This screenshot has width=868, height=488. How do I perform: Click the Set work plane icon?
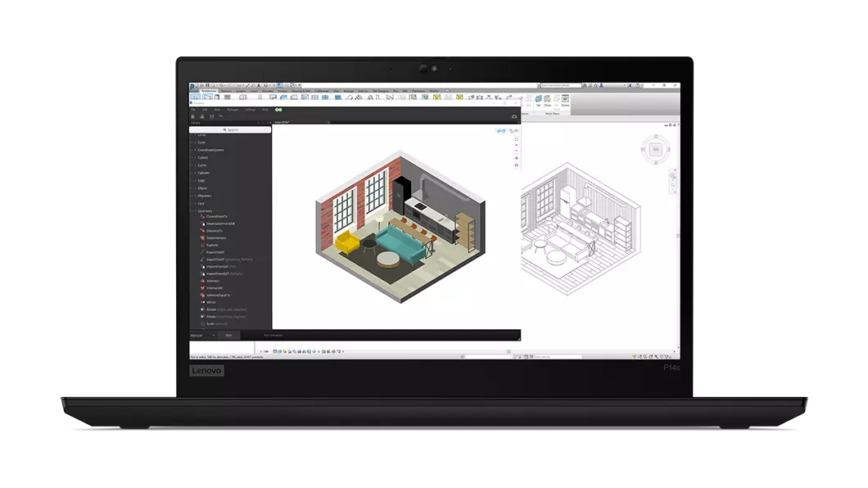coord(538,100)
